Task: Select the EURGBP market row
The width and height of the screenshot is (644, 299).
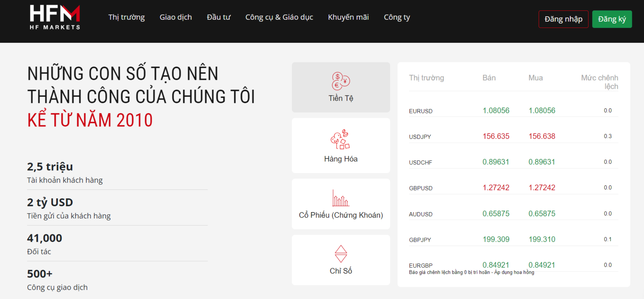Action: point(514,265)
